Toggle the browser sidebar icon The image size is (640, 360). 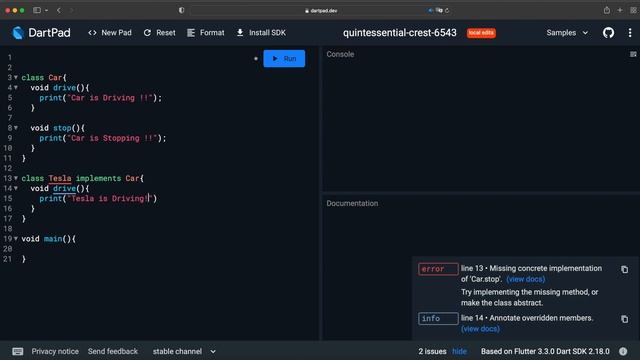pyautogui.click(x=37, y=10)
